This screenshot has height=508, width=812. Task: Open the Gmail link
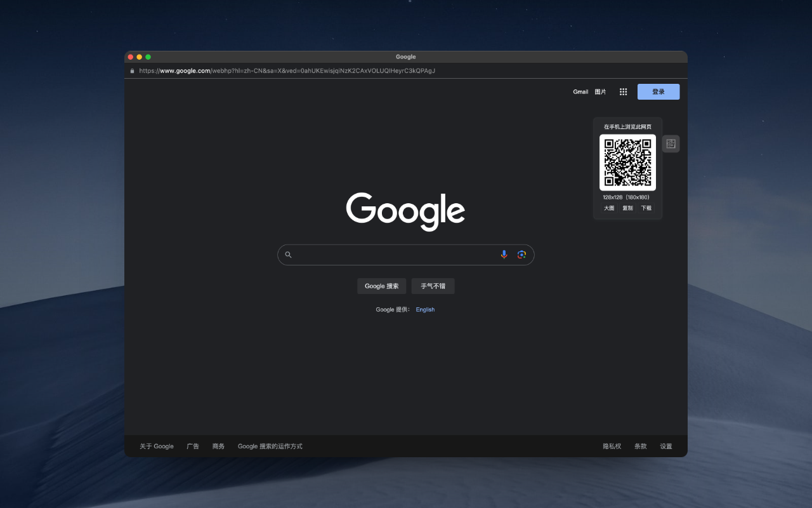[580, 92]
